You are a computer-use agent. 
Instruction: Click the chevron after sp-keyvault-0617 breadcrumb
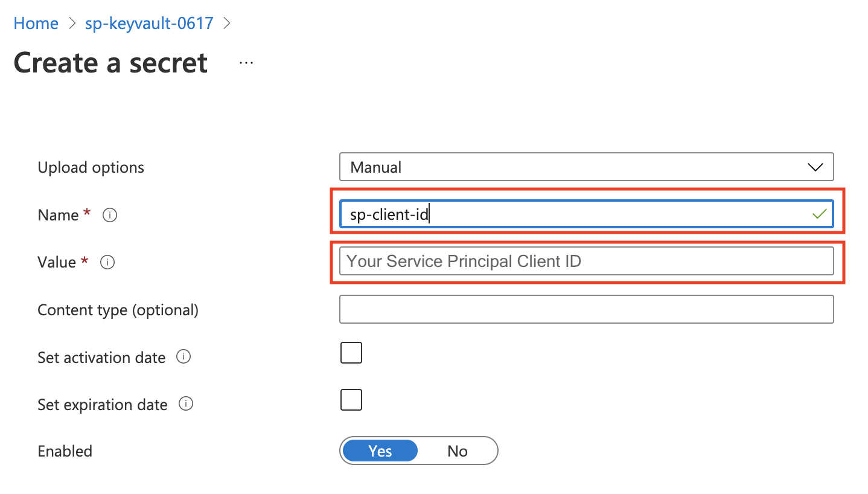coord(227,23)
